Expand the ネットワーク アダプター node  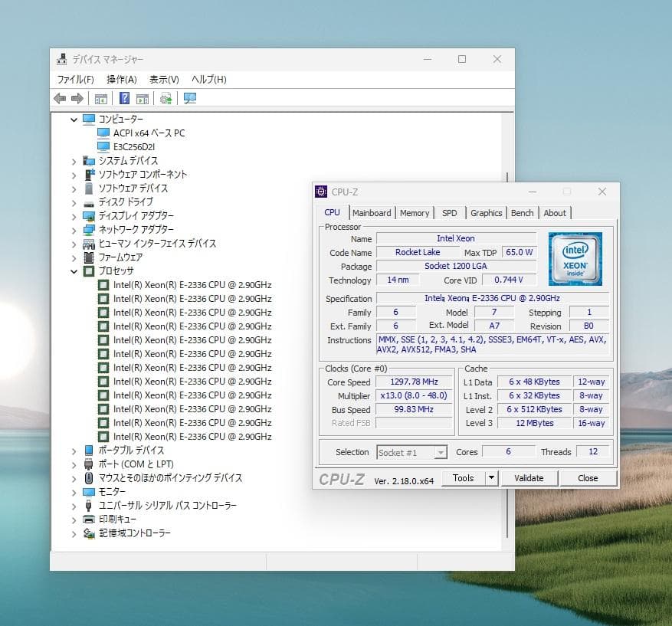click(74, 231)
